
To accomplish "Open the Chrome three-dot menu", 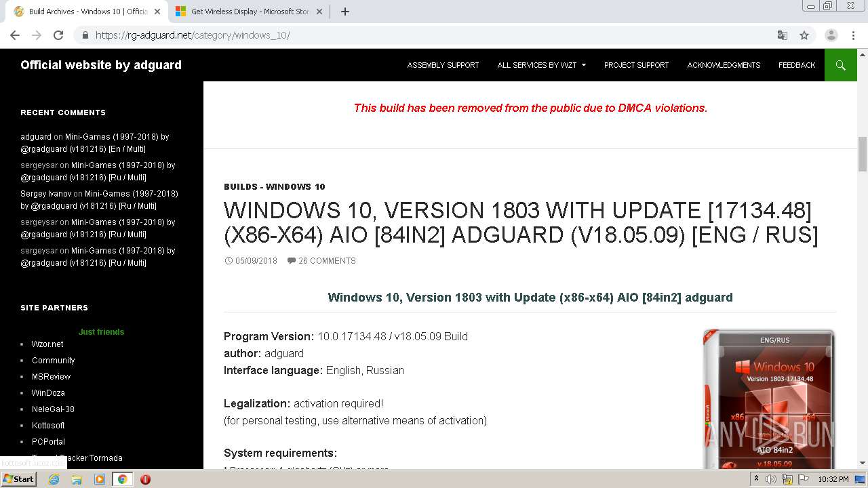I will 853,35.
